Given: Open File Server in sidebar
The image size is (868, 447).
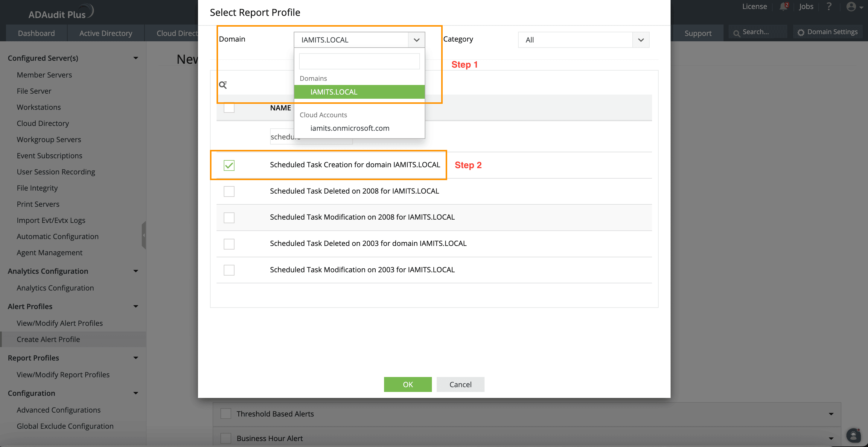Looking at the screenshot, I should [x=34, y=91].
